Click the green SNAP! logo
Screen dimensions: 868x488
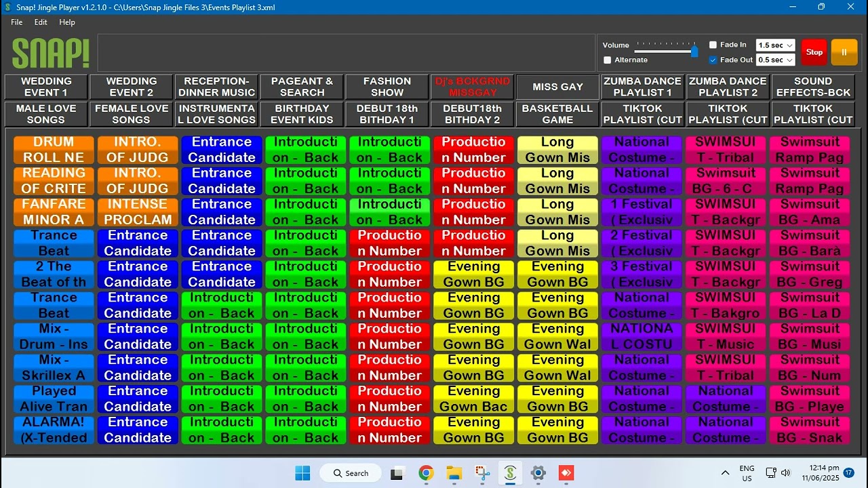(x=51, y=53)
